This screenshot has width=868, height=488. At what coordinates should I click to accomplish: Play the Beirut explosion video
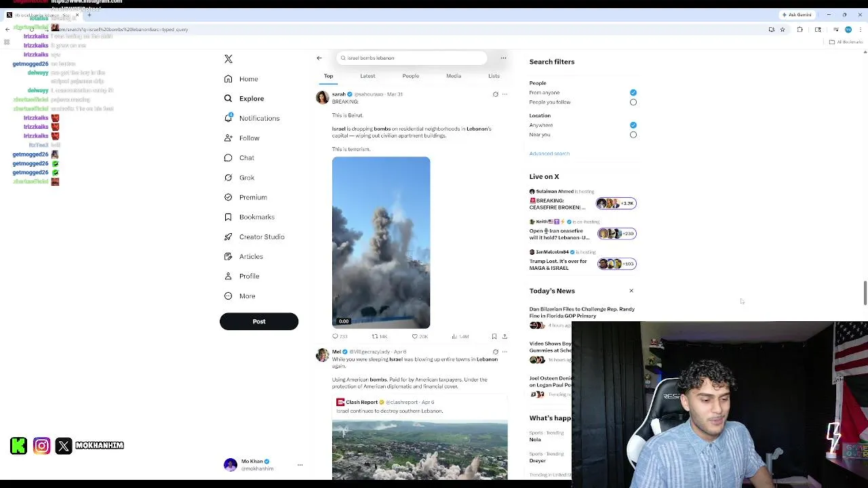tap(381, 243)
